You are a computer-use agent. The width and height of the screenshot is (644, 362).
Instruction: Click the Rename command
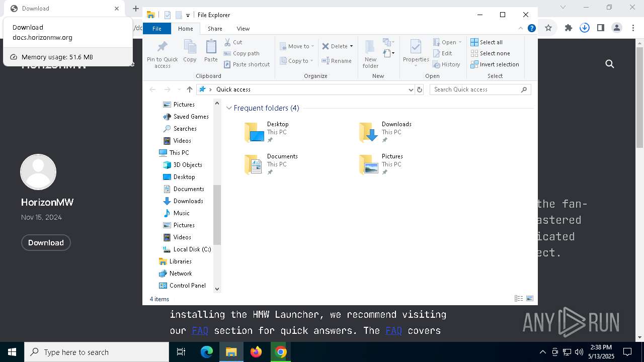(337, 61)
